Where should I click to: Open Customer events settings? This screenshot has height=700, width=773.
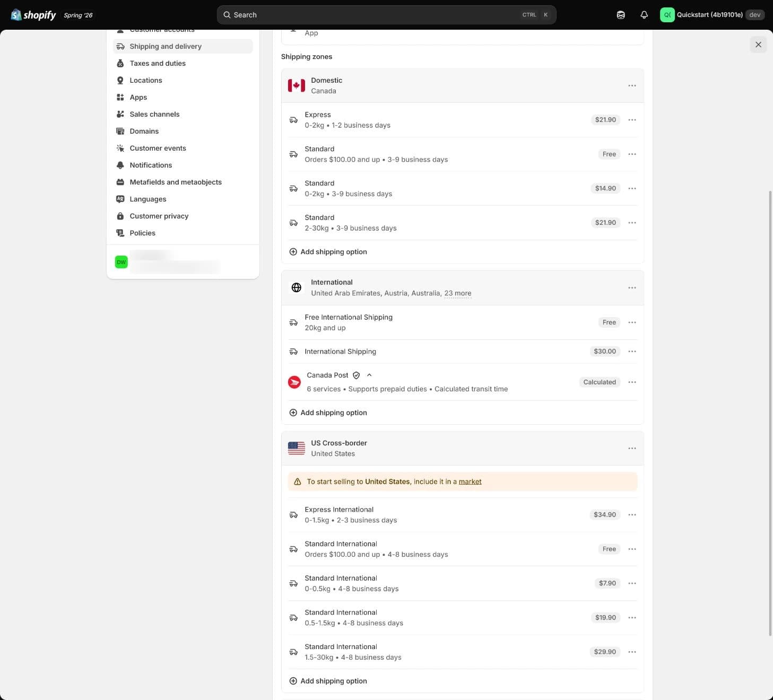pos(183,148)
